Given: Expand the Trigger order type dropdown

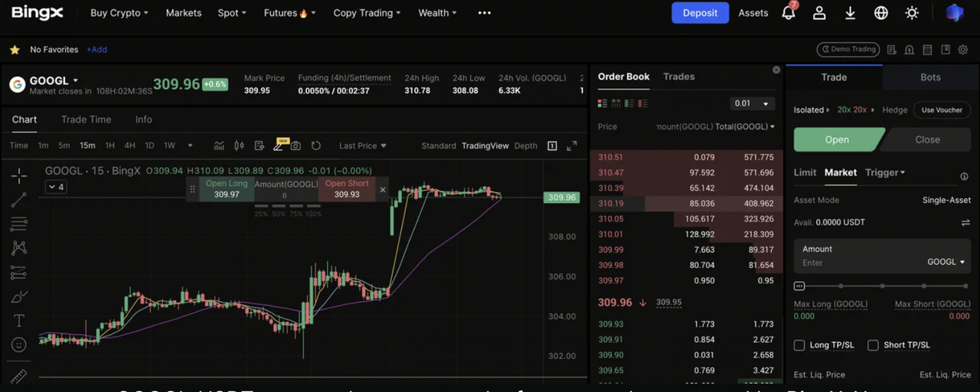Looking at the screenshot, I should point(885,172).
